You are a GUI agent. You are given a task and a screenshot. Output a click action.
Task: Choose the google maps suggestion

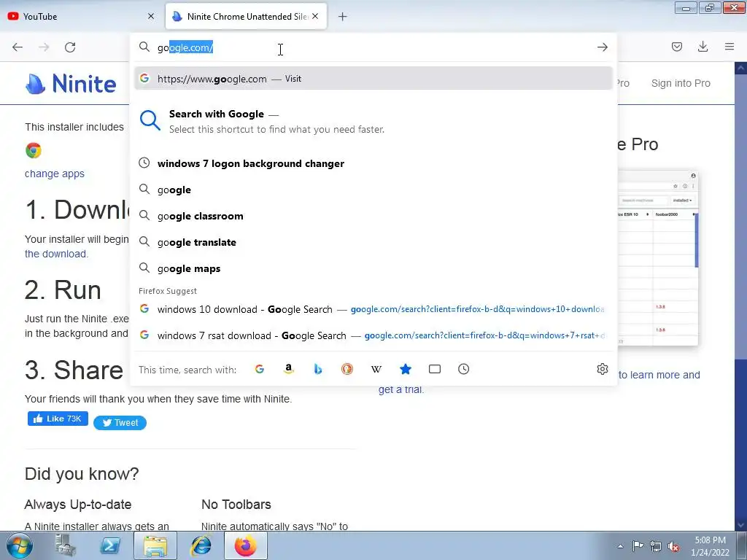click(373, 268)
